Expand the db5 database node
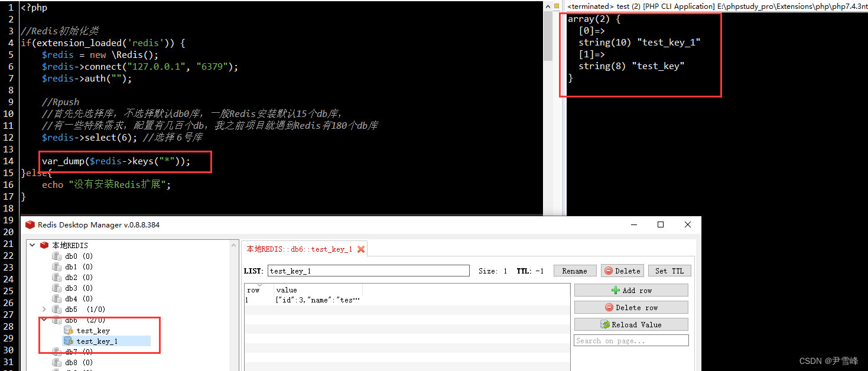This screenshot has width=868, height=371. [x=44, y=308]
